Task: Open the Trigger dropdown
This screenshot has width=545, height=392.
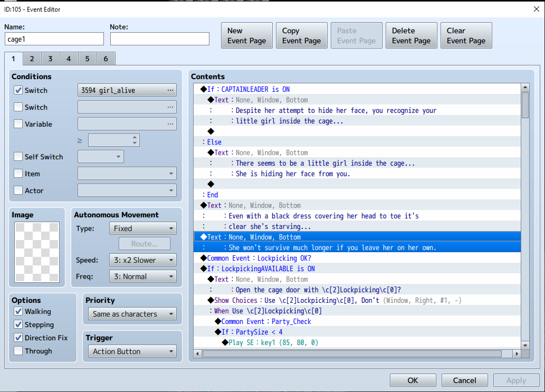Action: (x=132, y=351)
